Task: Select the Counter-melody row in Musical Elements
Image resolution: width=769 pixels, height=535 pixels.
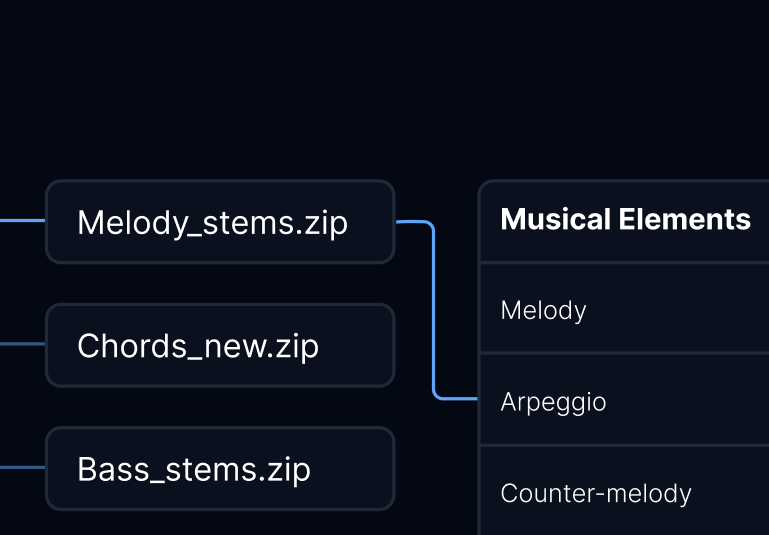Action: tap(624, 490)
